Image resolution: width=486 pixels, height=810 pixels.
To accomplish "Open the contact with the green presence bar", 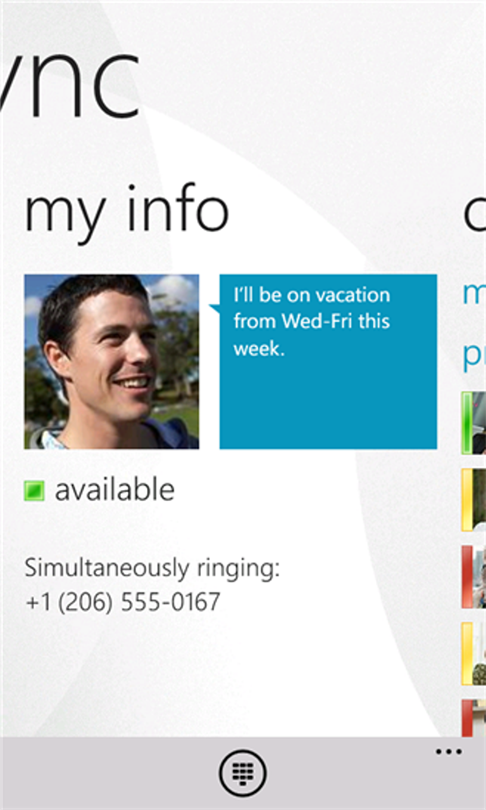I will (x=474, y=423).
